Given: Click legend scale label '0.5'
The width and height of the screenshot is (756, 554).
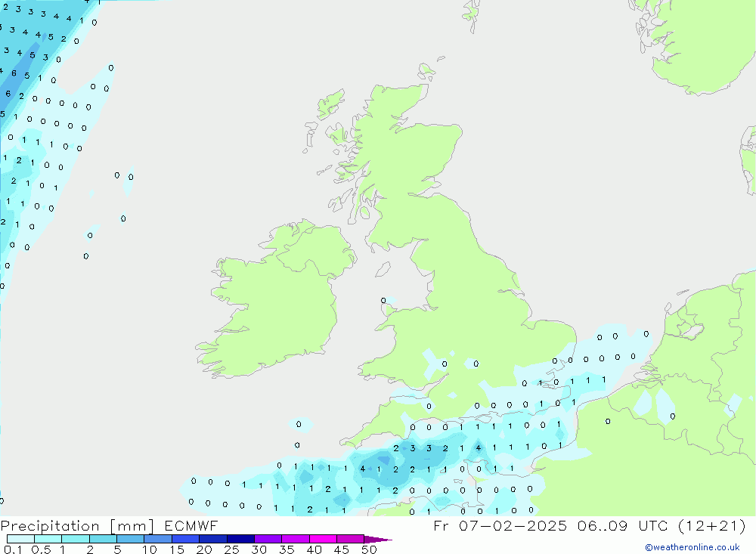Looking at the screenshot, I should pos(41,549).
